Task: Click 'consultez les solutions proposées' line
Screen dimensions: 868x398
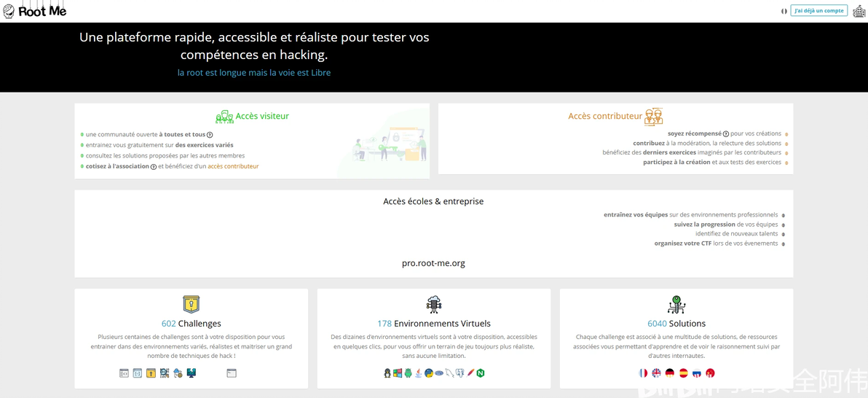Action: pyautogui.click(x=165, y=155)
